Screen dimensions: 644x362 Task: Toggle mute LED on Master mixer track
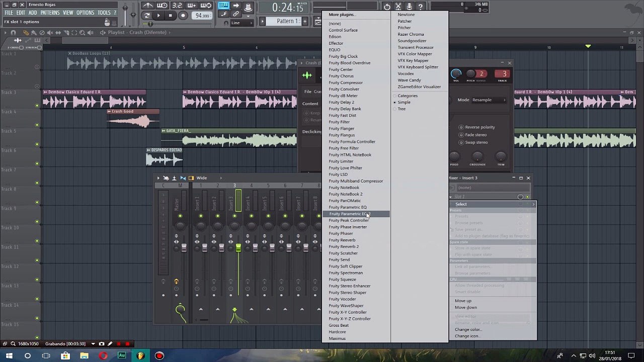point(180,216)
